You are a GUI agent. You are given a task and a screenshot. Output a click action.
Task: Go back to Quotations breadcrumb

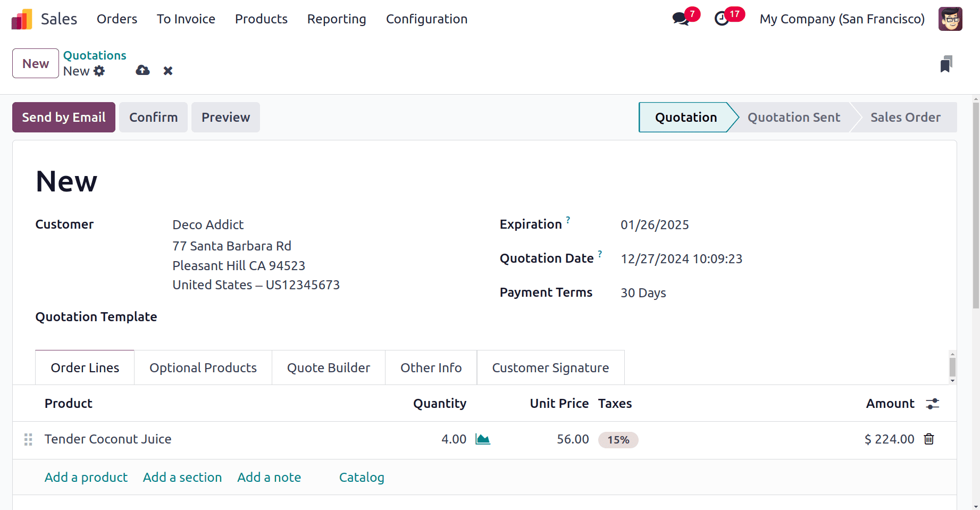click(95, 55)
